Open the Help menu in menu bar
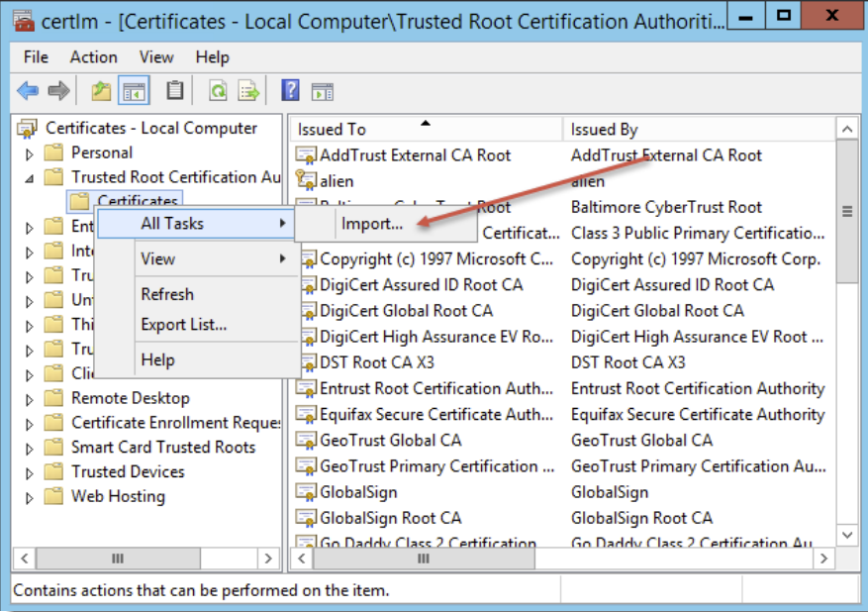Screen dimensions: 868x612 (212, 57)
